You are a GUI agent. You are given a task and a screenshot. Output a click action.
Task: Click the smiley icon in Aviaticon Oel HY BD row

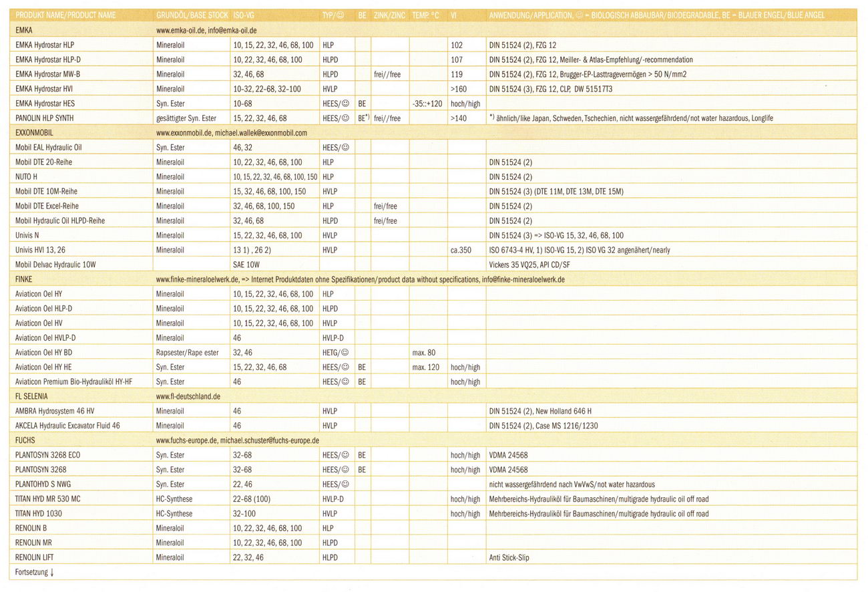(345, 353)
